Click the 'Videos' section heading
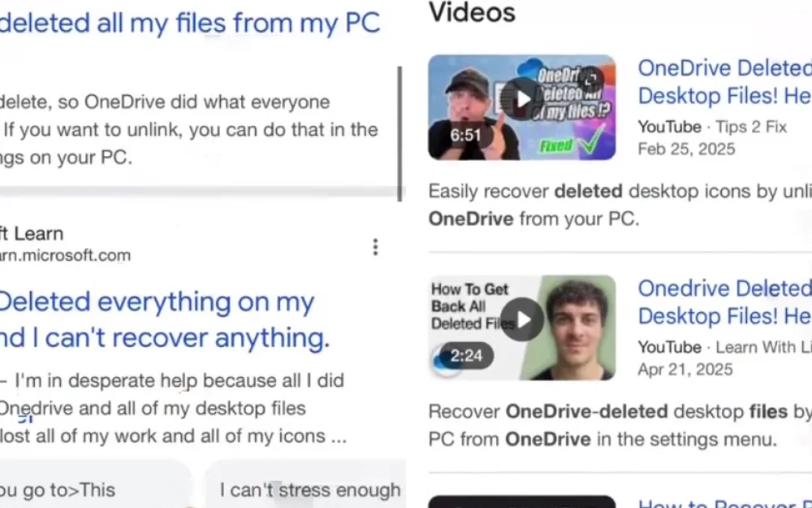 [472, 12]
